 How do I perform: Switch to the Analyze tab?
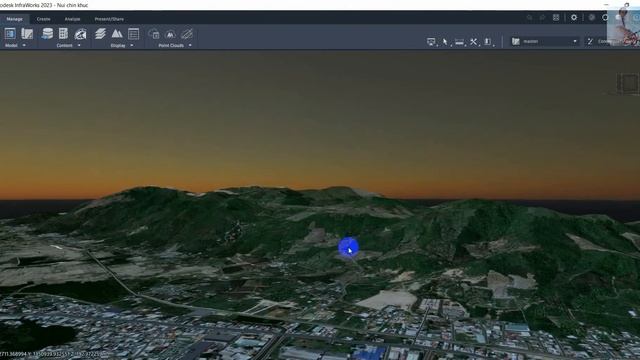click(72, 19)
